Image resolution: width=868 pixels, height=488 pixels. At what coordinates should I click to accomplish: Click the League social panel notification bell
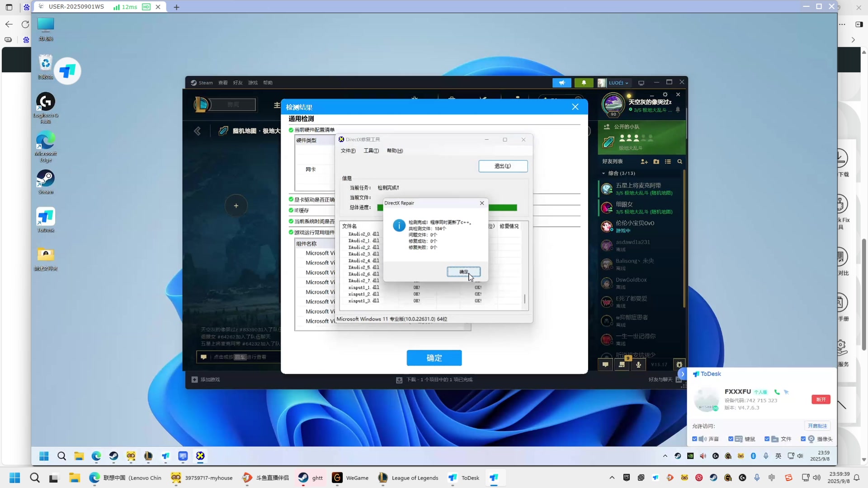tap(678, 110)
